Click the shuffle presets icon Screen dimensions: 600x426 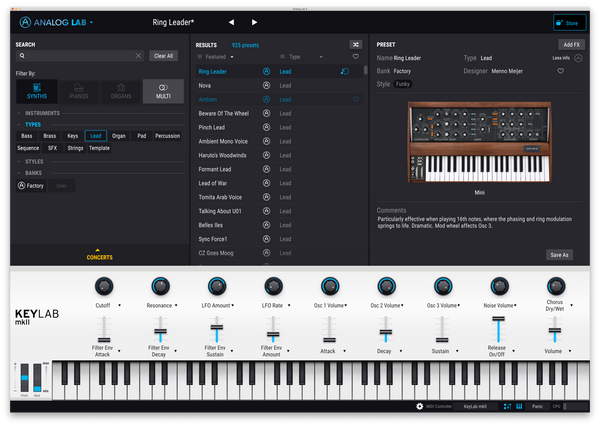coord(356,45)
